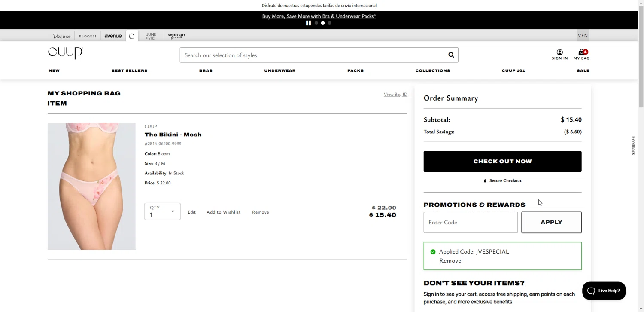Open the Collections menu
The image size is (644, 312).
433,70
